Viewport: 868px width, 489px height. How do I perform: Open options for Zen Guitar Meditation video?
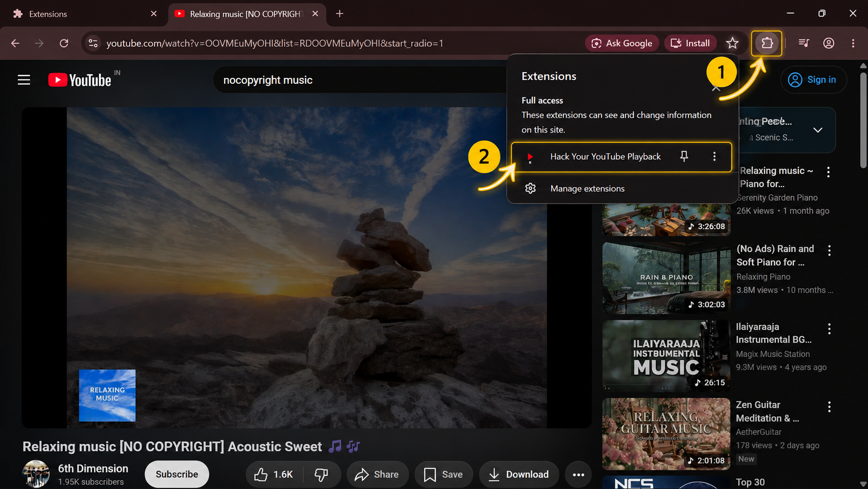tap(829, 406)
